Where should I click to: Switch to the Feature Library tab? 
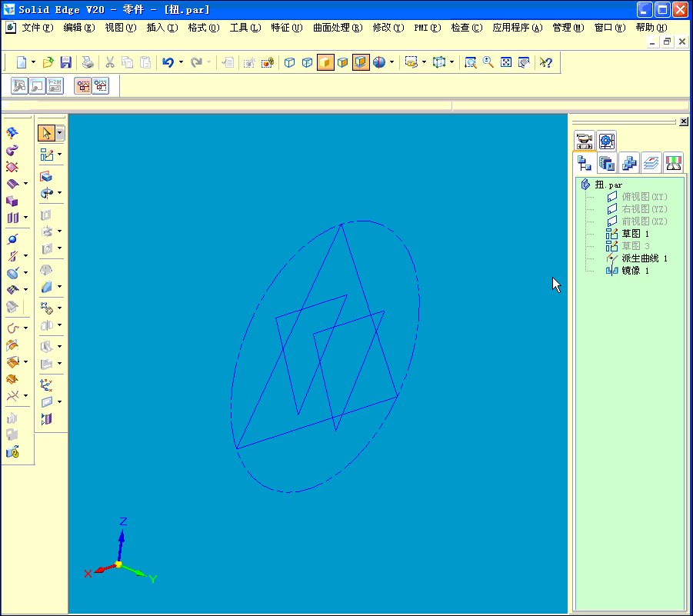coord(607,164)
